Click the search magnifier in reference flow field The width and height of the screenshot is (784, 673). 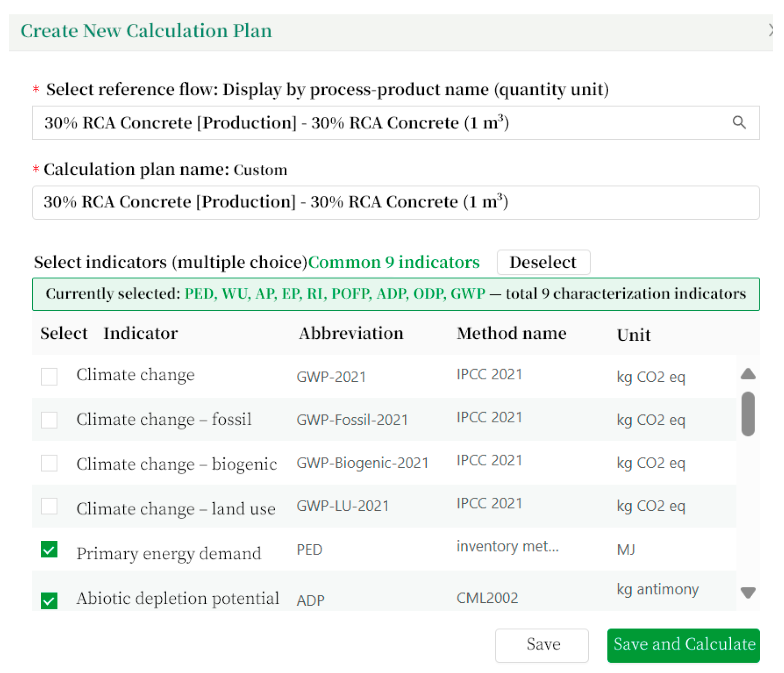(x=738, y=122)
